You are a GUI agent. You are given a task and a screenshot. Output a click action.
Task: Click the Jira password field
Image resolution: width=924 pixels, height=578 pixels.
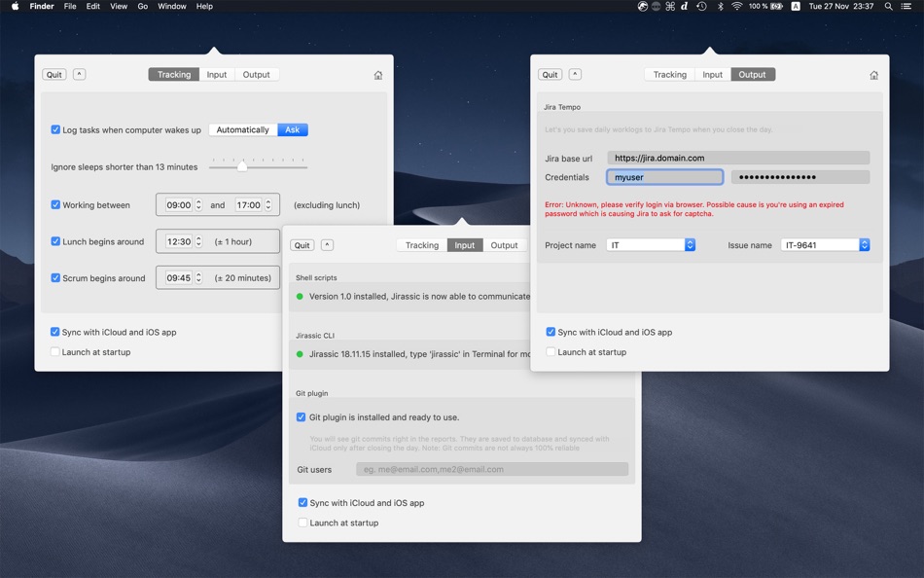pyautogui.click(x=800, y=177)
